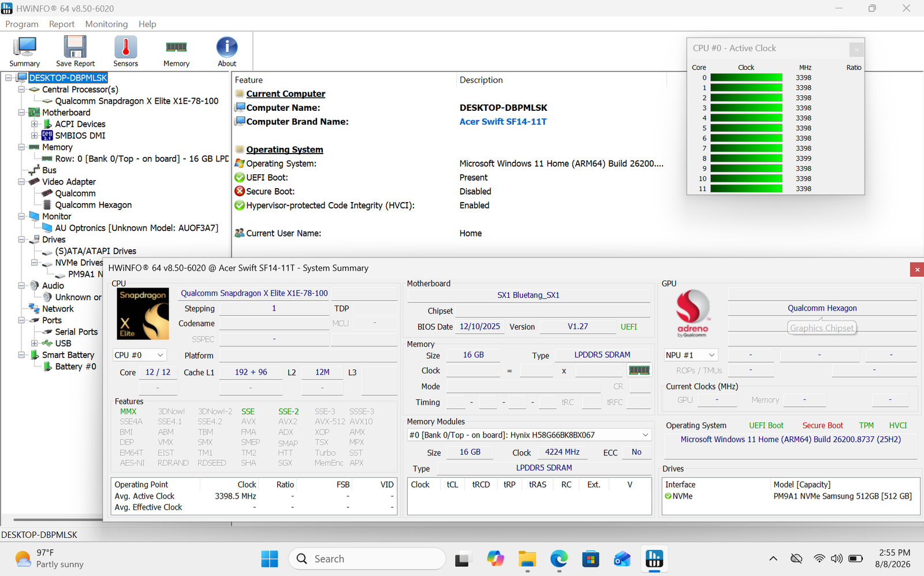
Task: Show hidden system tray icons
Action: click(773, 559)
